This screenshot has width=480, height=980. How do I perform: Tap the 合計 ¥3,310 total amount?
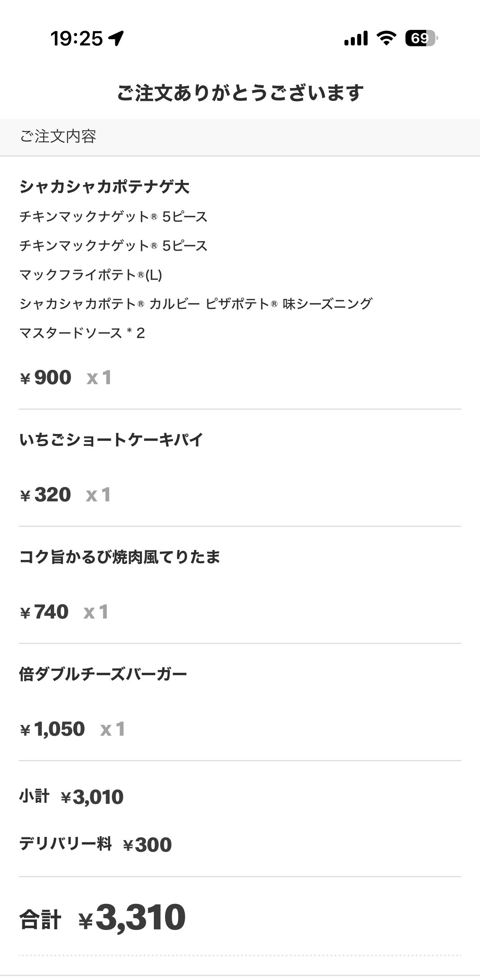tap(103, 917)
